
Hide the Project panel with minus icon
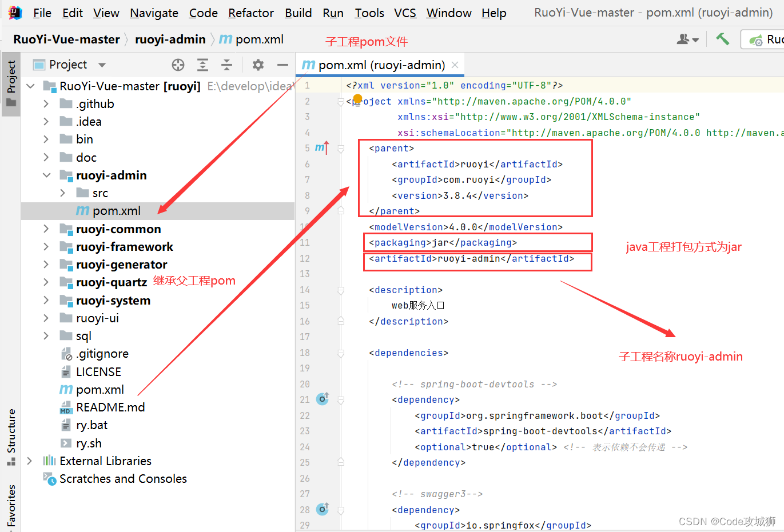[x=282, y=65]
